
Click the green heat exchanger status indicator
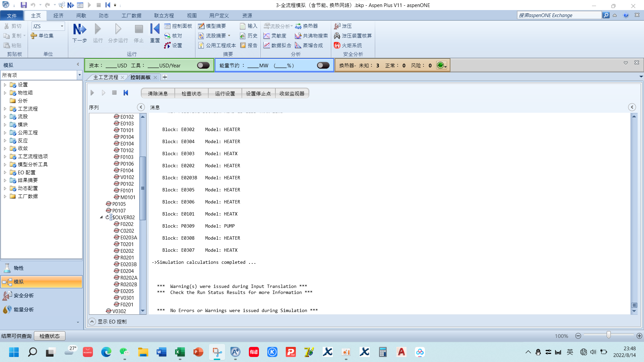[441, 65]
